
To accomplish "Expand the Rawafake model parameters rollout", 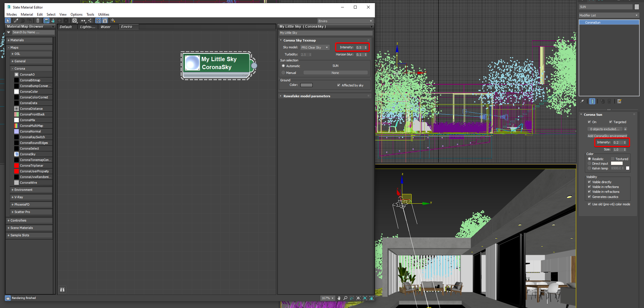I will pyautogui.click(x=325, y=96).
